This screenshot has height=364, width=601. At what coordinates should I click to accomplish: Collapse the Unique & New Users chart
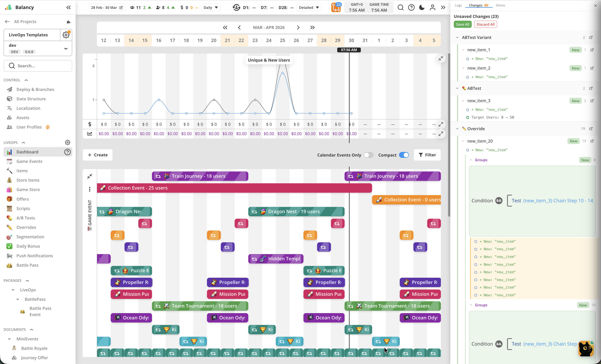coord(441,58)
